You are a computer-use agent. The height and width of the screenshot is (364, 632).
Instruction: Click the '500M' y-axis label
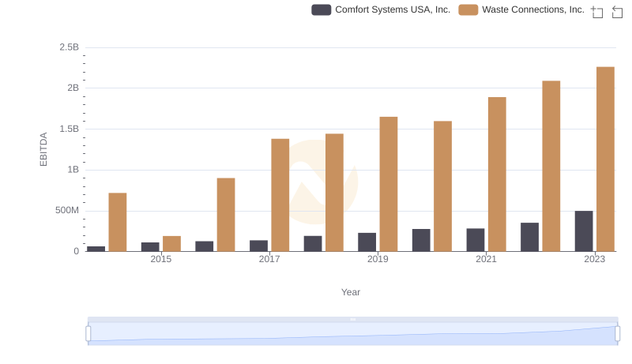click(x=67, y=210)
